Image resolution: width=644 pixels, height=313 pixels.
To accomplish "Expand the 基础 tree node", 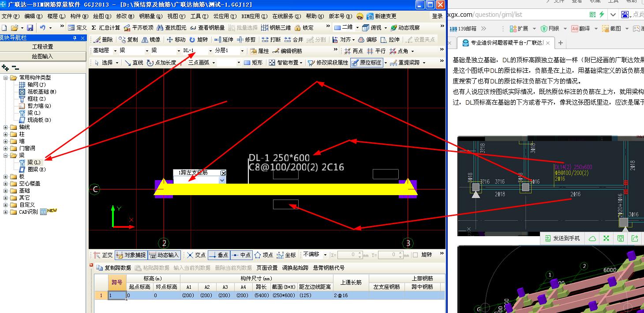I will pyautogui.click(x=6, y=191).
